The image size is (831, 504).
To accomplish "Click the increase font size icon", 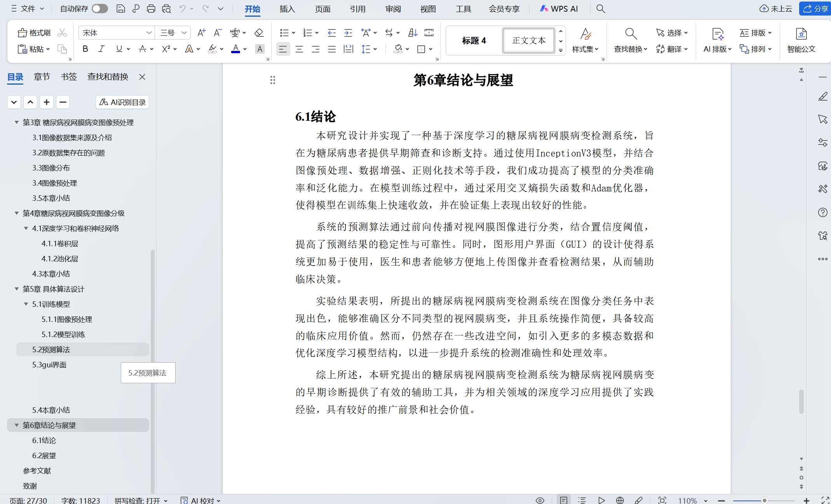I will tap(201, 33).
